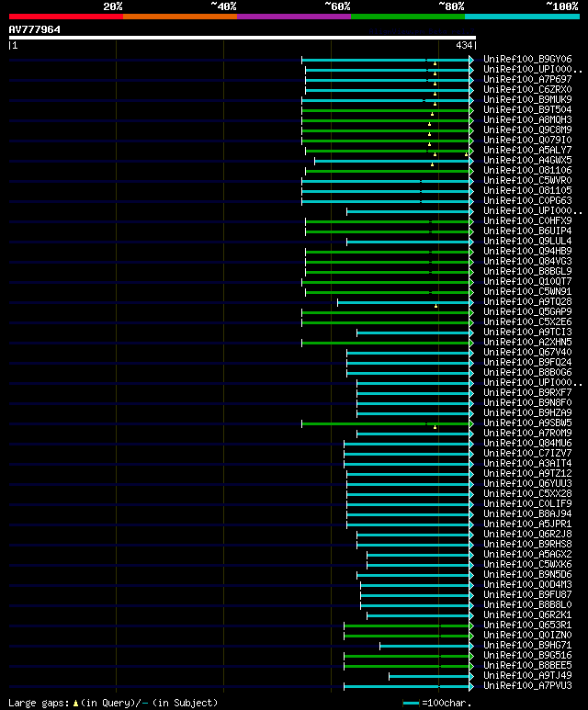Click the cyan ~100% legend color segment
The width and height of the screenshot is (588, 710).
point(522,17)
